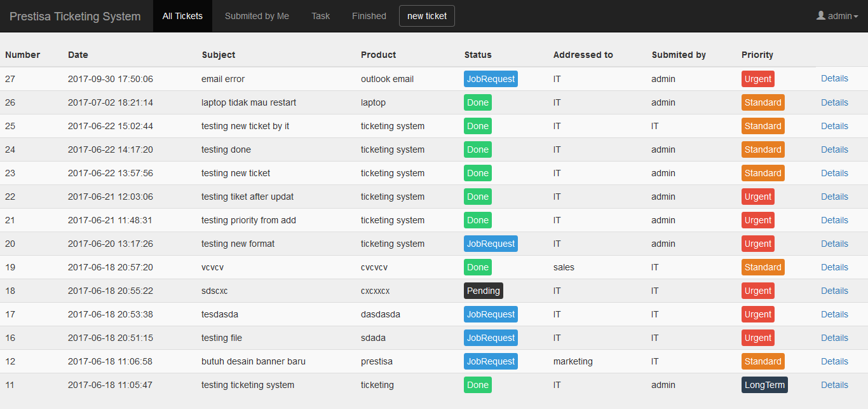
Task: Open the All Tickets tab
Action: (x=182, y=16)
